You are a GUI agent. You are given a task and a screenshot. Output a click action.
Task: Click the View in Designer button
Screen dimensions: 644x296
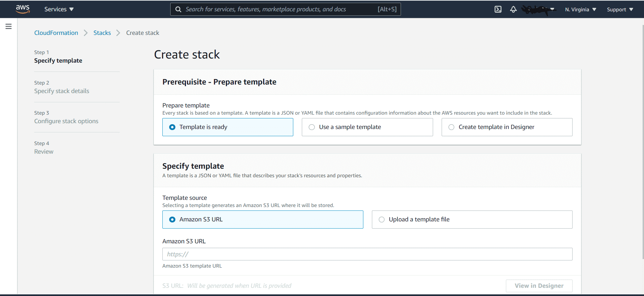click(539, 286)
